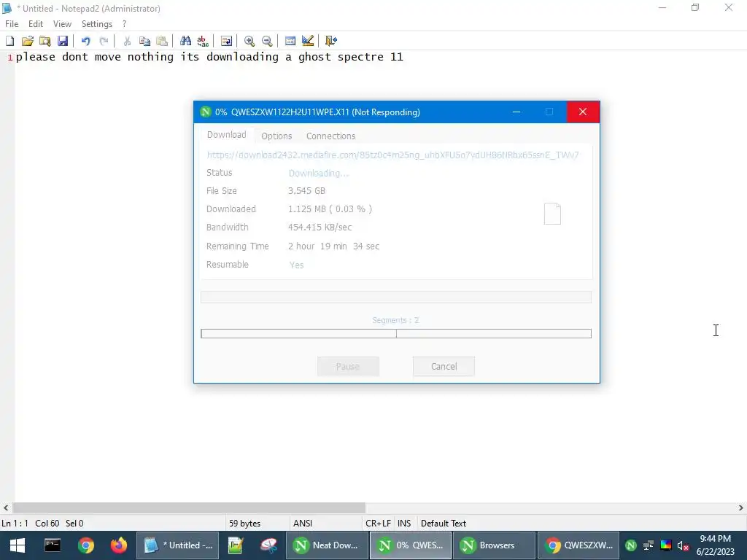Open Command Prompt from taskbar
This screenshot has height=560, width=747.
53,545
